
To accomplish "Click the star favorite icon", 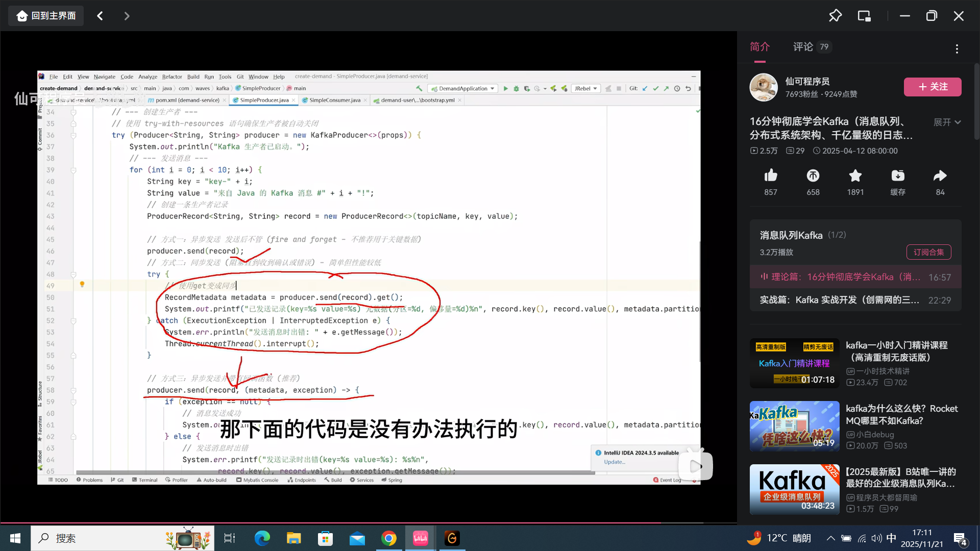I will (855, 176).
